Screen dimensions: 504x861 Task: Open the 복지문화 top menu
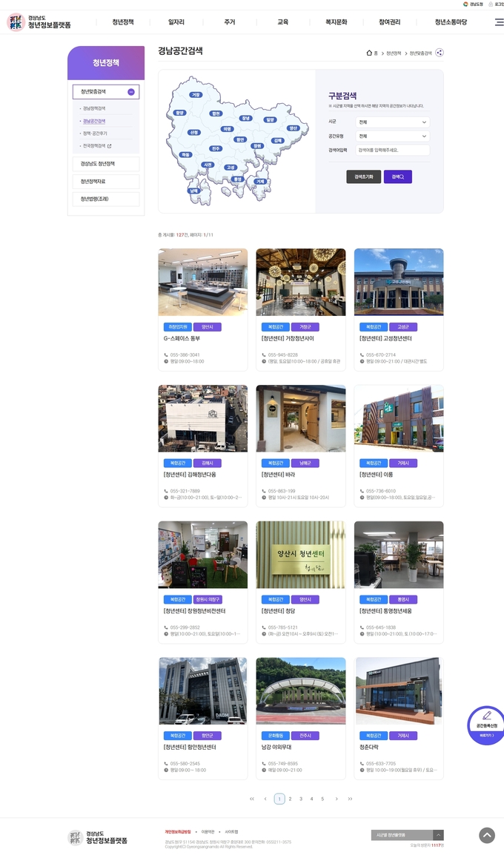336,22
